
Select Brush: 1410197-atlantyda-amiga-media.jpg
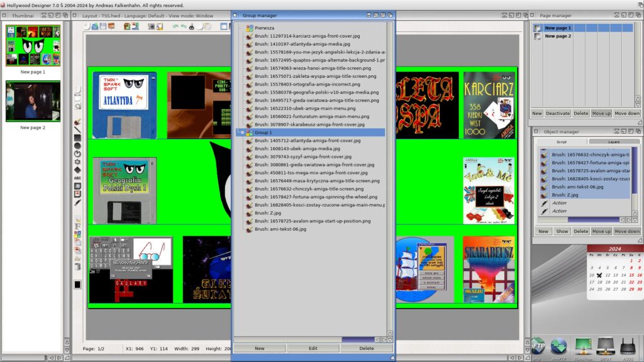coord(303,44)
